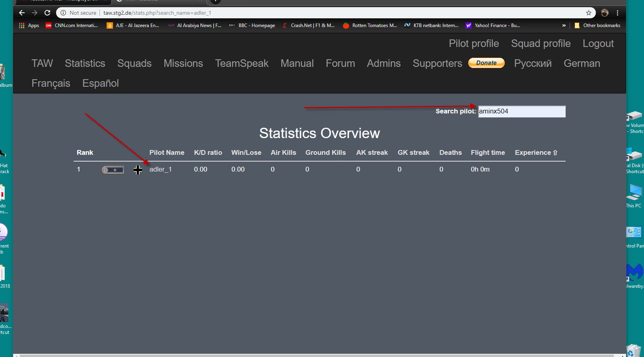Open Pilot profile link
Screen dimensions: 644x357
click(474, 43)
